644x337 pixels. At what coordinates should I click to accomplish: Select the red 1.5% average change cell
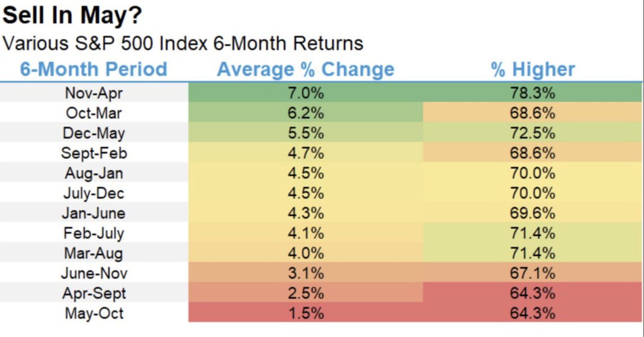(305, 313)
